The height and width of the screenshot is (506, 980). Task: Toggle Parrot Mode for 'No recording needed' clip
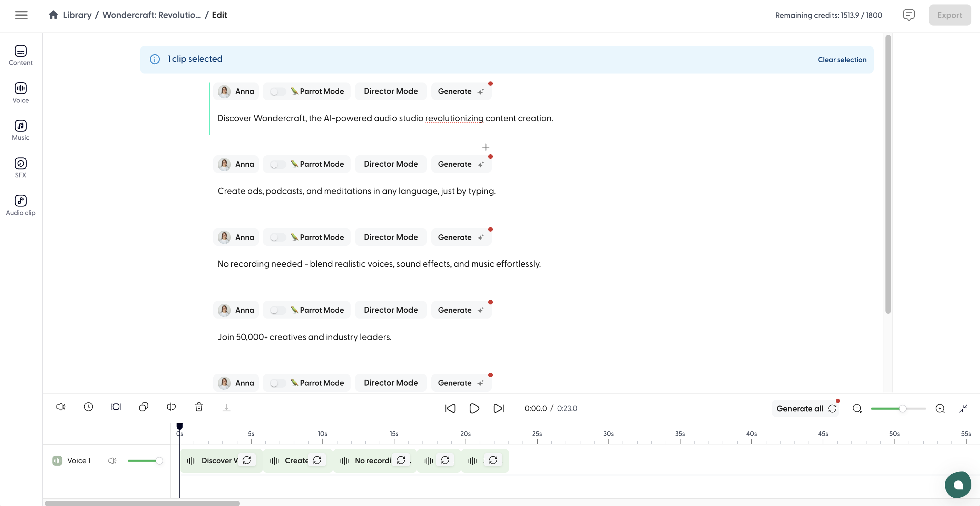point(278,237)
